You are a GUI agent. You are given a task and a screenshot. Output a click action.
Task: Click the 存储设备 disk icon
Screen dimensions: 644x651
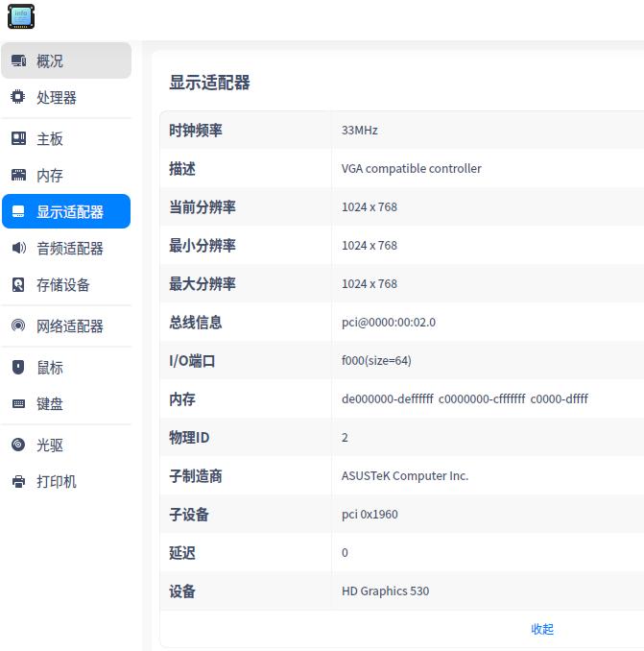(18, 284)
